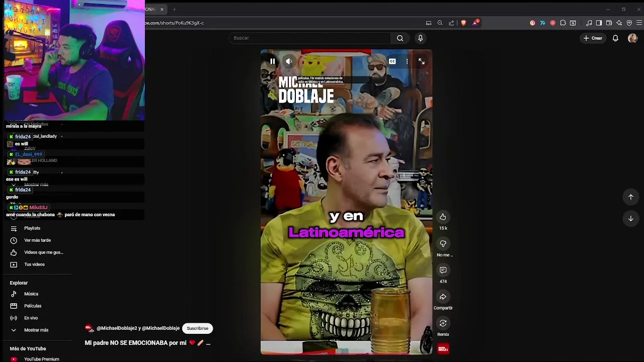The width and height of the screenshot is (644, 362).
Task: Open Ver más tarde in the sidebar
Action: point(37,240)
